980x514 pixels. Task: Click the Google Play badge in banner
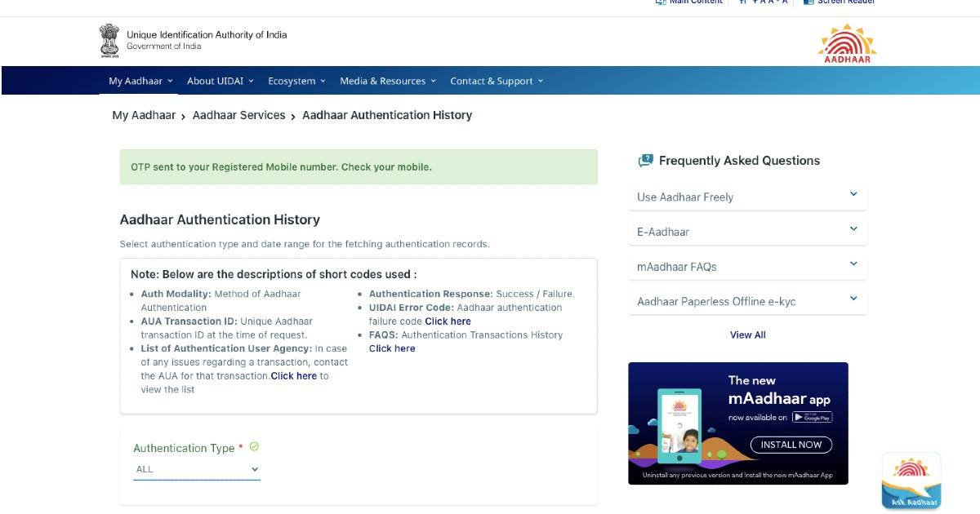(x=812, y=417)
